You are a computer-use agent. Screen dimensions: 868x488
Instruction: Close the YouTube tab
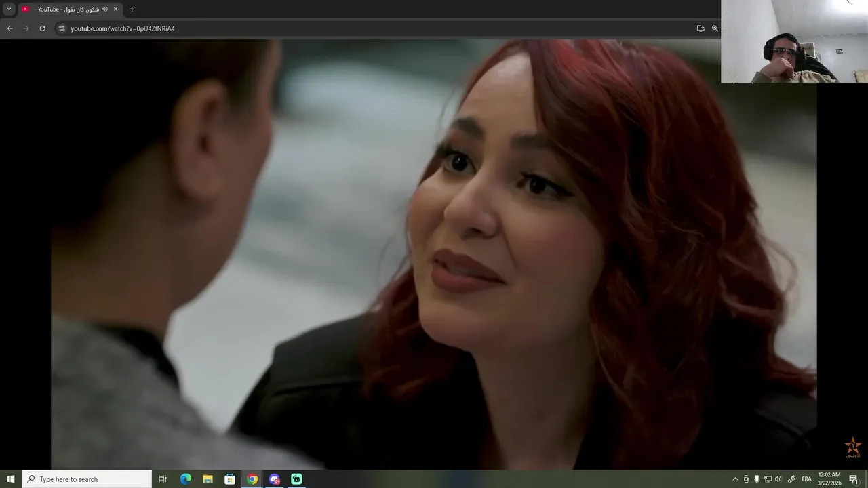pyautogui.click(x=115, y=9)
